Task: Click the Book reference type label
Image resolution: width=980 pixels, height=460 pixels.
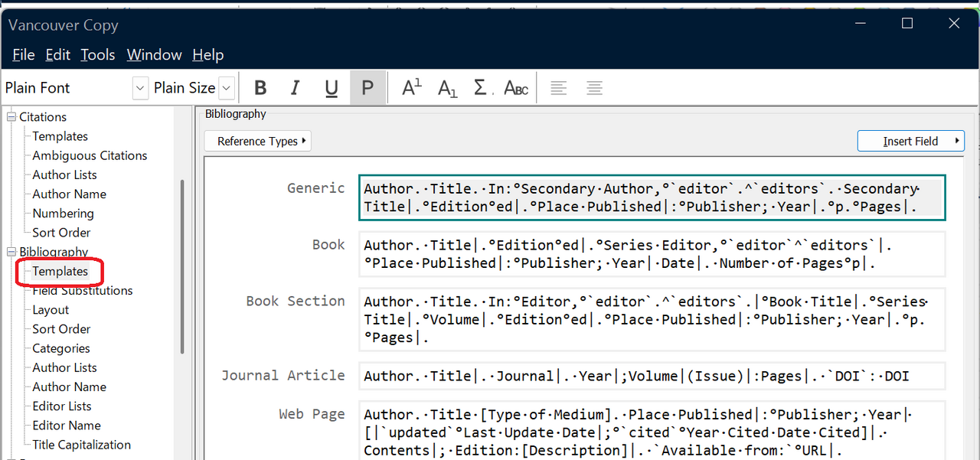Action: pyautogui.click(x=328, y=245)
